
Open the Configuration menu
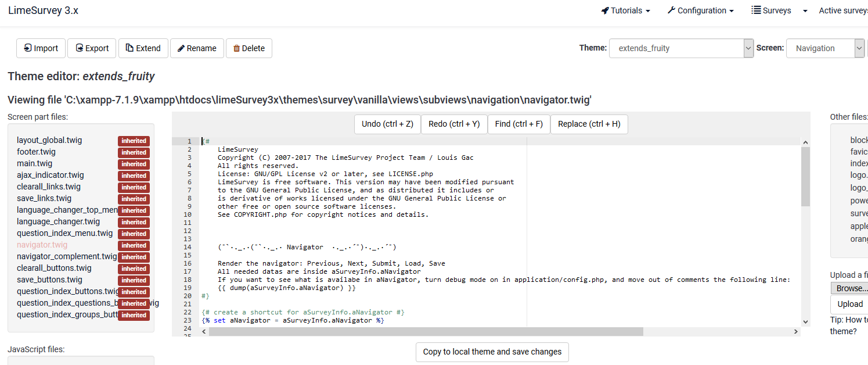tap(701, 10)
